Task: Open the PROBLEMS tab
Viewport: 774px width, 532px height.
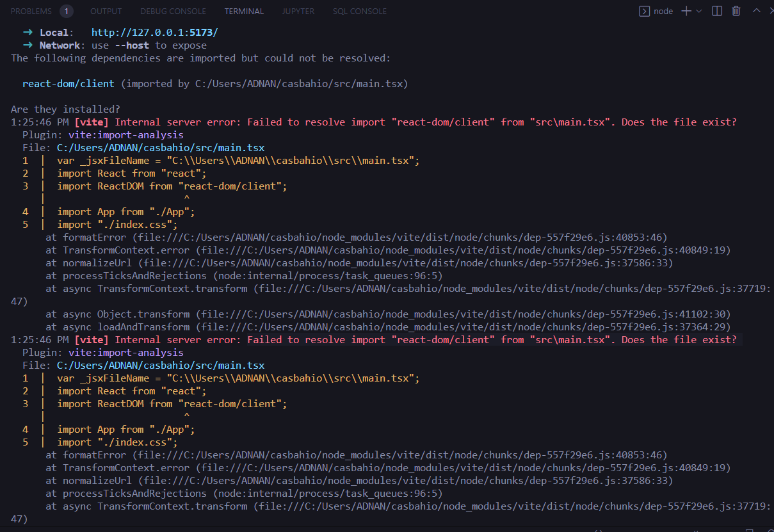Action: pyautogui.click(x=31, y=11)
